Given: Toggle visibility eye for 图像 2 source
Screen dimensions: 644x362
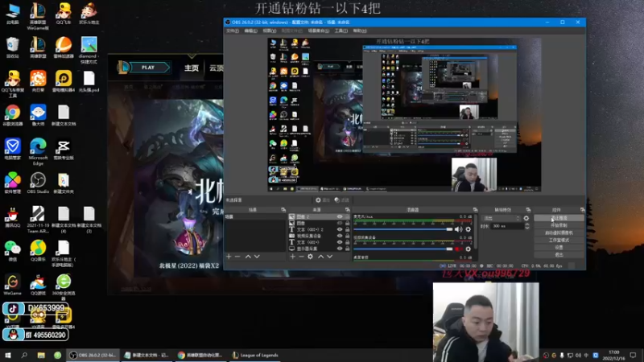Looking at the screenshot, I should click(340, 216).
